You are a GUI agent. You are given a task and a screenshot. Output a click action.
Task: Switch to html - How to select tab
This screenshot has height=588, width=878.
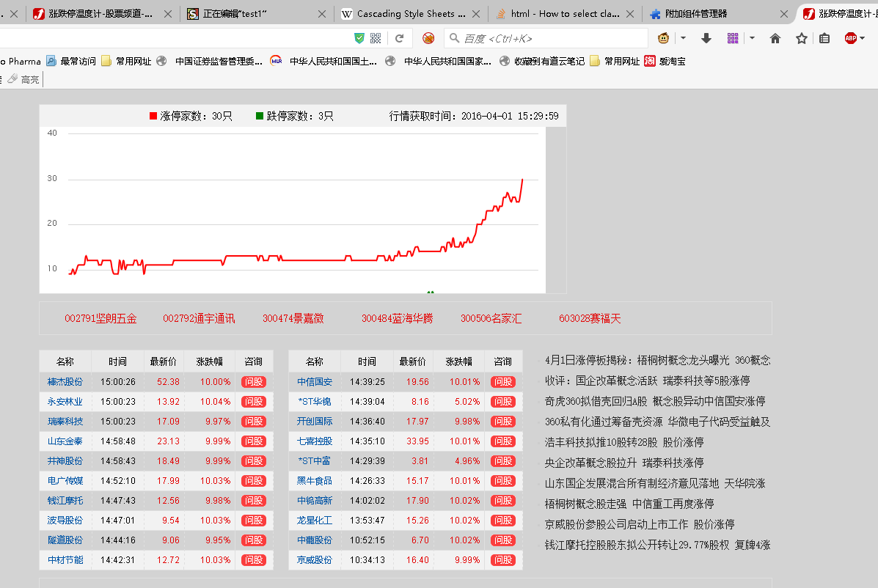point(565,13)
